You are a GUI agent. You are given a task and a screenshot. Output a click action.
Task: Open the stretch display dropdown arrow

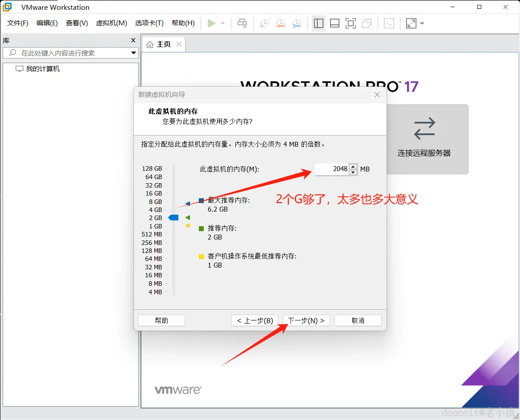click(422, 24)
